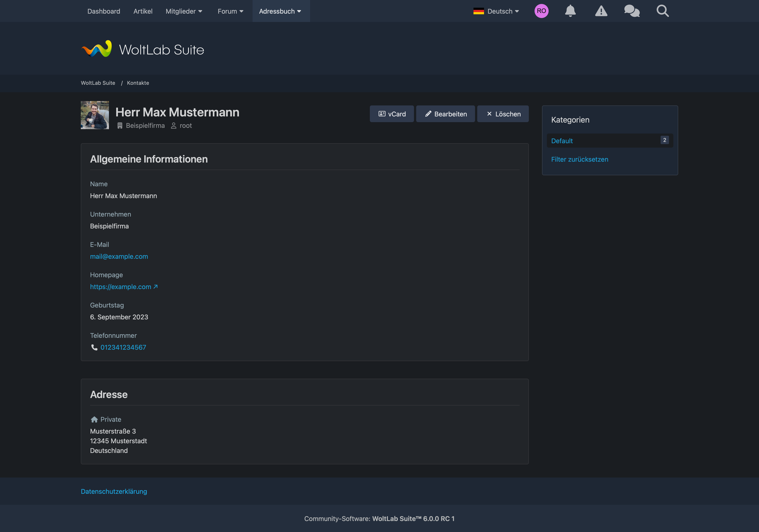Viewport: 759px width, 532px height.
Task: Click the WoltLab Suite breadcrumb
Action: coord(98,83)
